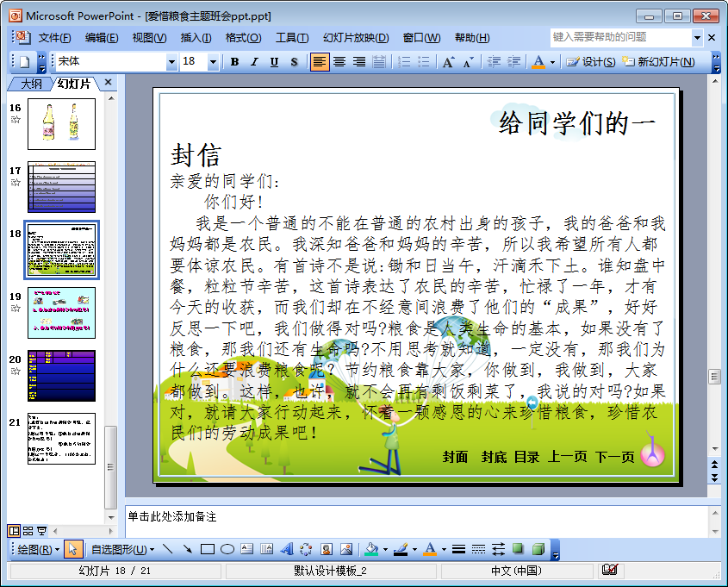The height and width of the screenshot is (587, 728).
Task: Open the help question dropdown
Action: 697,38
